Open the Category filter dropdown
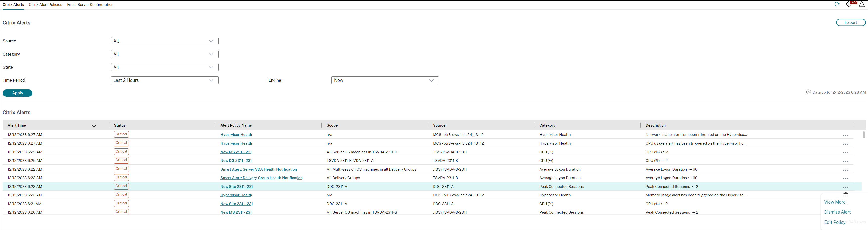Image resolution: width=868 pixels, height=230 pixels. (x=164, y=54)
